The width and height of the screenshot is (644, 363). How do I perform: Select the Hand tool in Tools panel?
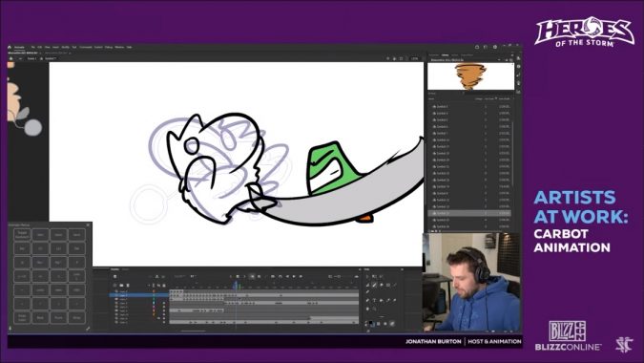(x=367, y=309)
